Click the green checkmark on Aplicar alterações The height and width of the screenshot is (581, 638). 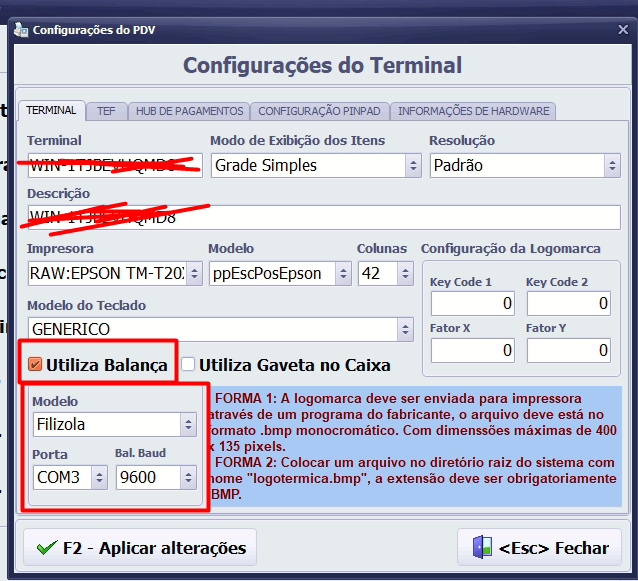pos(45,548)
